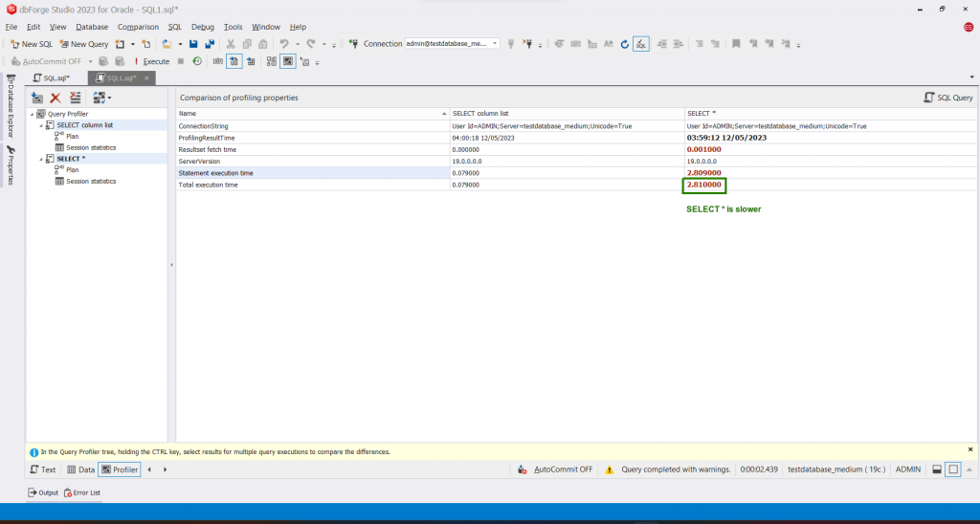Toggle split view layout in status bar
Screen dimensions: 980x524
(x=937, y=469)
